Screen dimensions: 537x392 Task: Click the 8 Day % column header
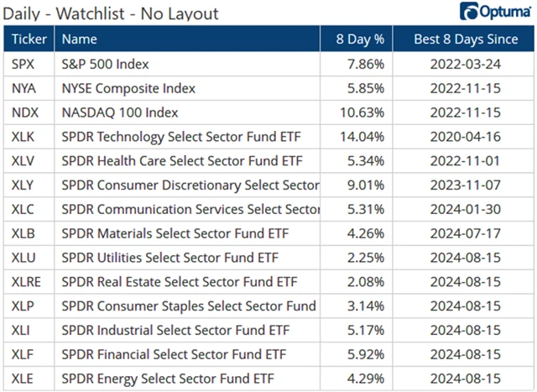click(x=360, y=39)
